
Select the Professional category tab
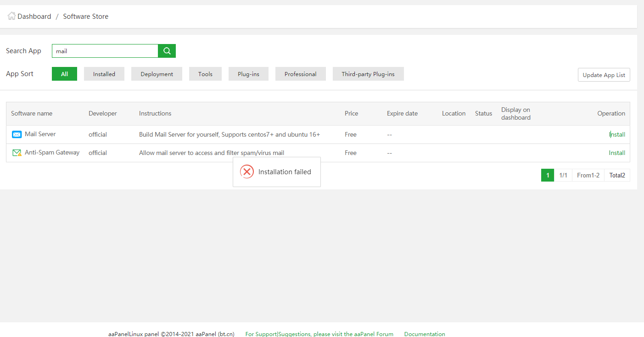click(x=300, y=74)
